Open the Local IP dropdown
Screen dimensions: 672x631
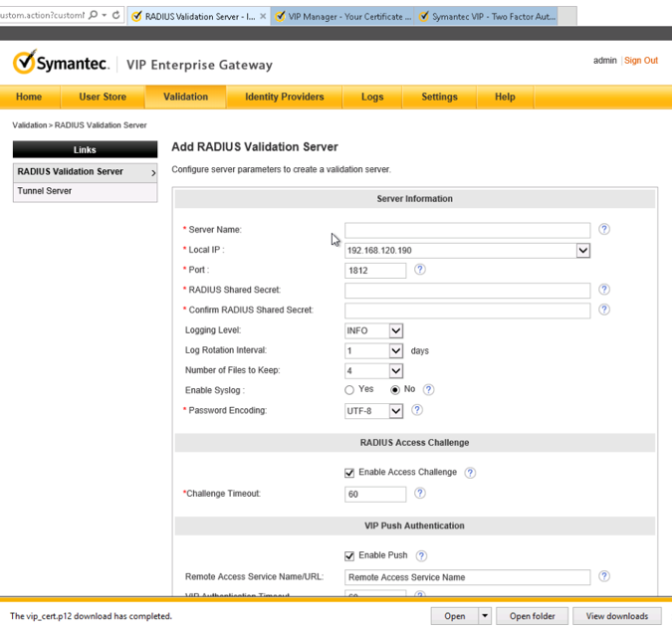pyautogui.click(x=582, y=250)
